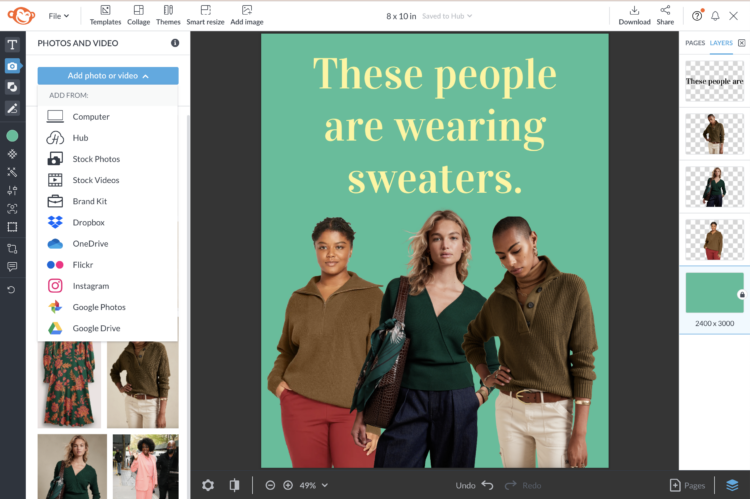Choose Stock Photos option
Image resolution: width=750 pixels, height=499 pixels.
point(108,159)
